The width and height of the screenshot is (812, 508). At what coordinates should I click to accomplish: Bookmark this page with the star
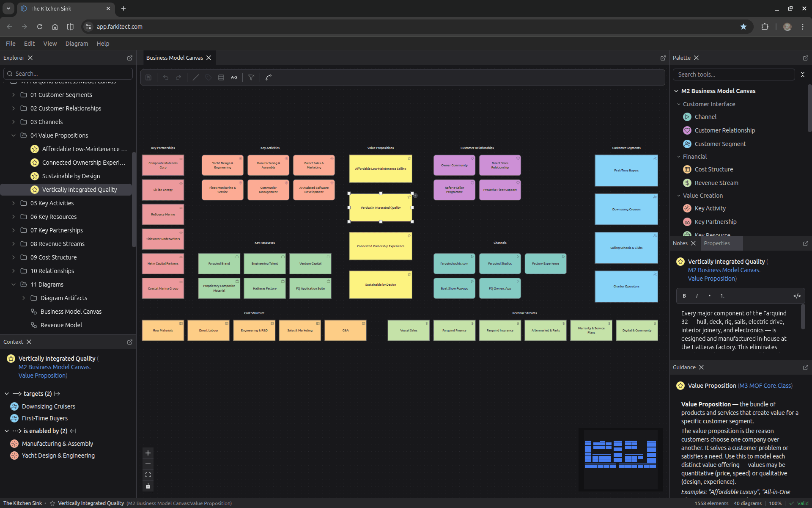tap(743, 27)
